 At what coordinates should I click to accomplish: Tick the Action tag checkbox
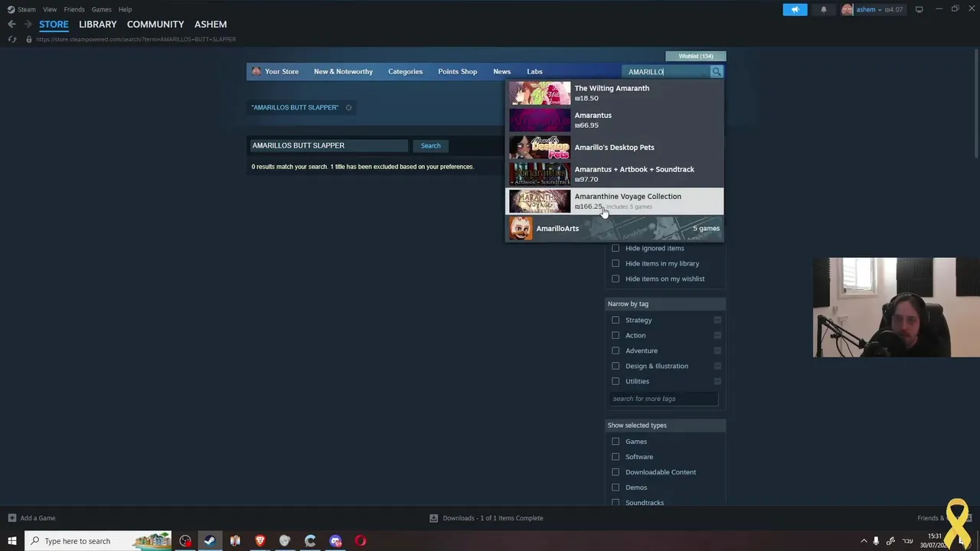(x=616, y=335)
